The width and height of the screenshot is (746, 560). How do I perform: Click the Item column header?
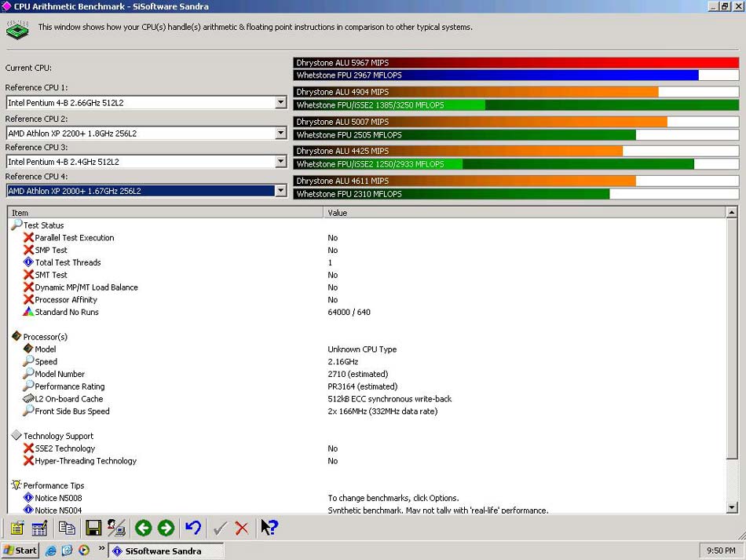pyautogui.click(x=166, y=213)
